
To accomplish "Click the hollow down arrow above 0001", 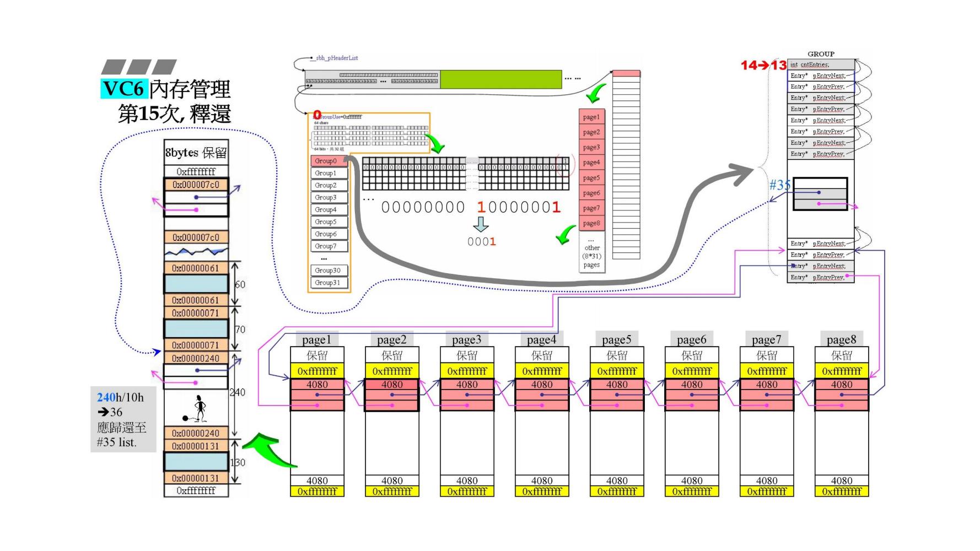I will coord(481,224).
